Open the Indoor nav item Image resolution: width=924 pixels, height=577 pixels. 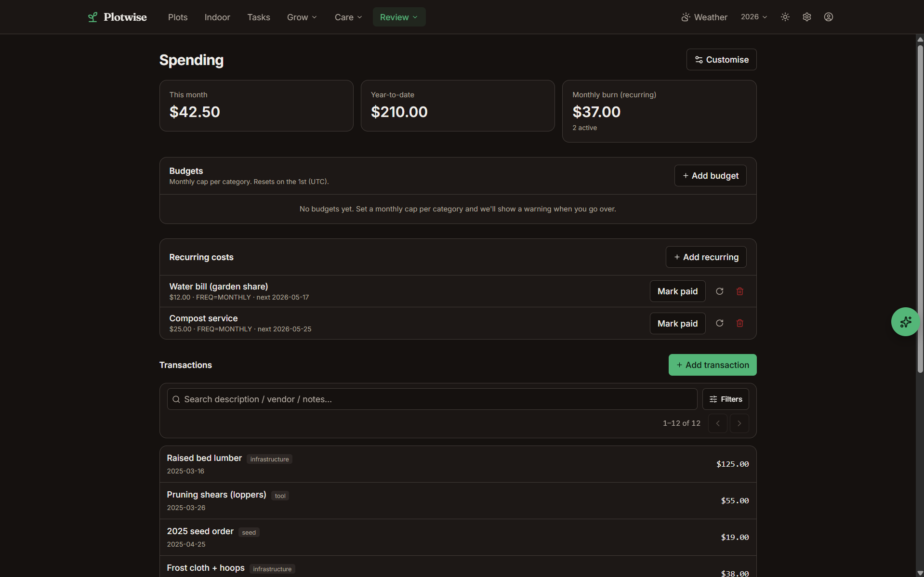tap(217, 17)
